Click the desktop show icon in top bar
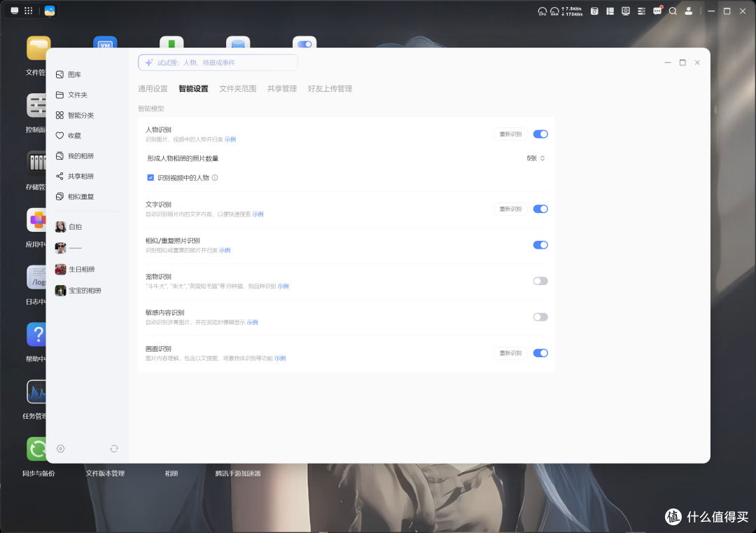The image size is (756, 533). (x=15, y=11)
